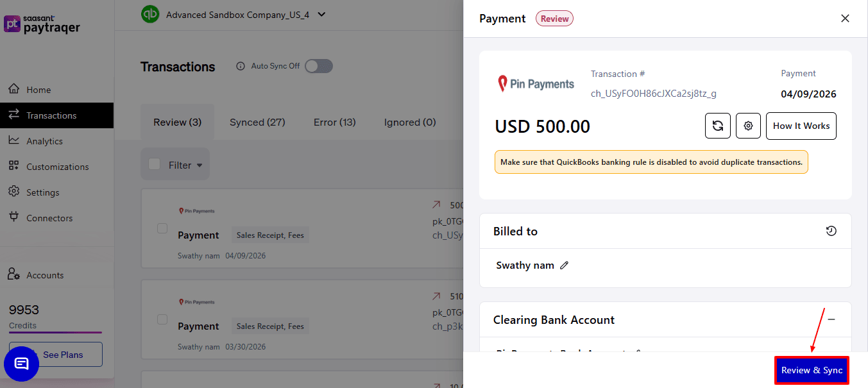
Task: Collapse the Clearing Bank Account section
Action: pyautogui.click(x=831, y=319)
